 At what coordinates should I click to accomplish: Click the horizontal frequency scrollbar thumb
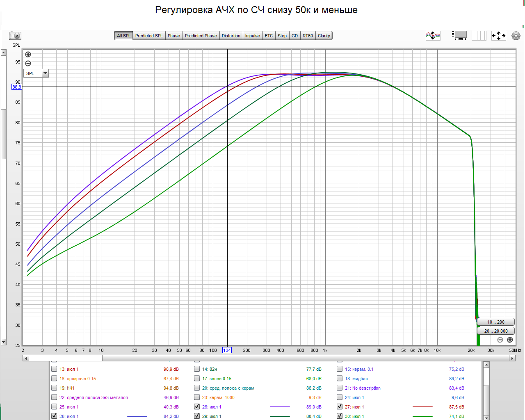(x=65, y=358)
